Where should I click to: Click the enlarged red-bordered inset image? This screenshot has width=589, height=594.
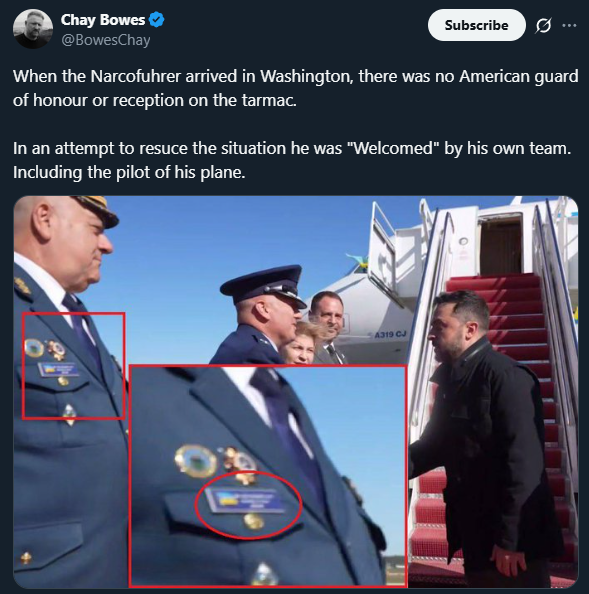pyautogui.click(x=268, y=476)
